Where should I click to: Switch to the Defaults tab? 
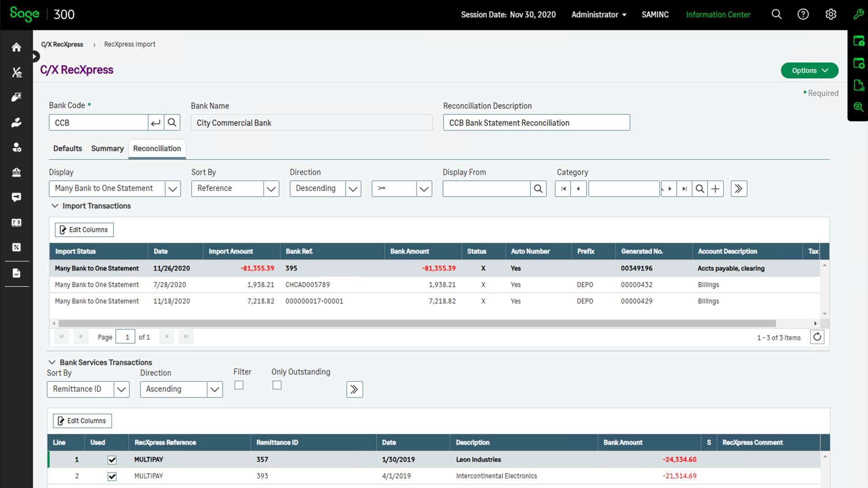click(x=67, y=149)
